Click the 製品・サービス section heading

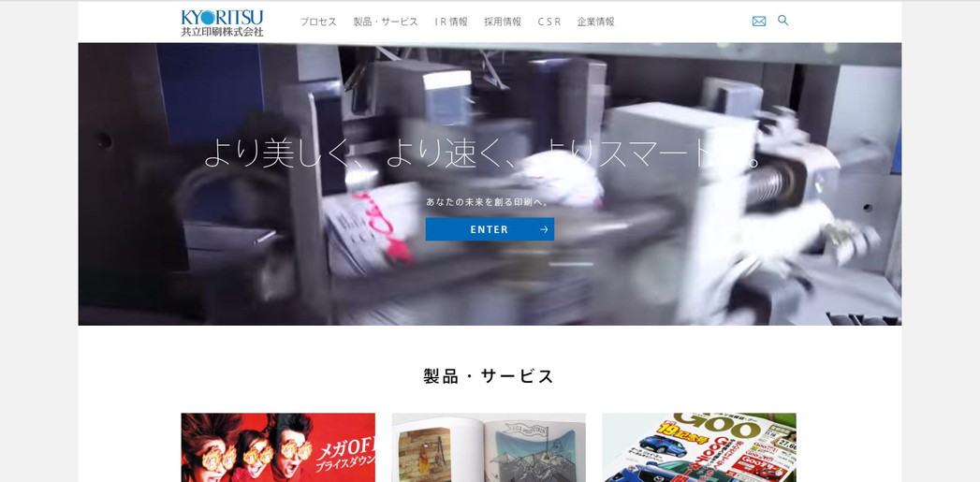(x=489, y=376)
